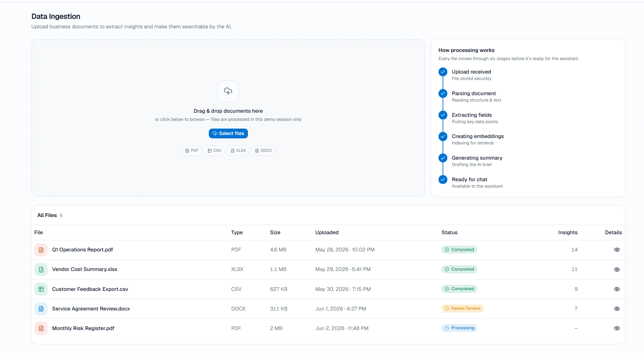Click Completed status badge for Customer Feedback Export

pos(459,289)
